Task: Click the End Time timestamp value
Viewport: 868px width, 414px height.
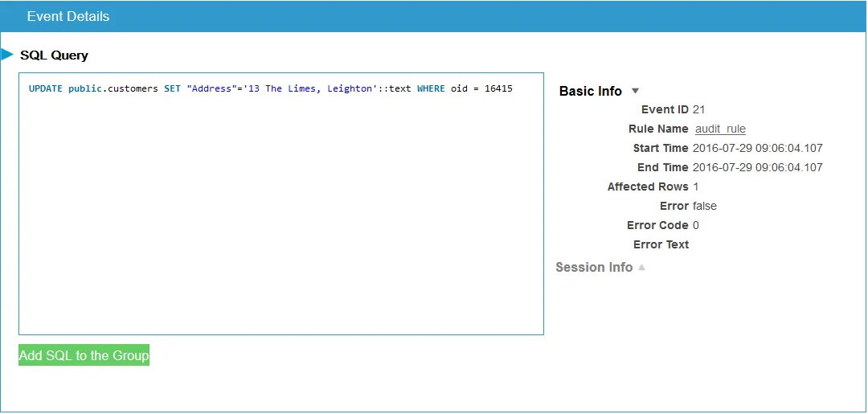Action: pos(757,167)
